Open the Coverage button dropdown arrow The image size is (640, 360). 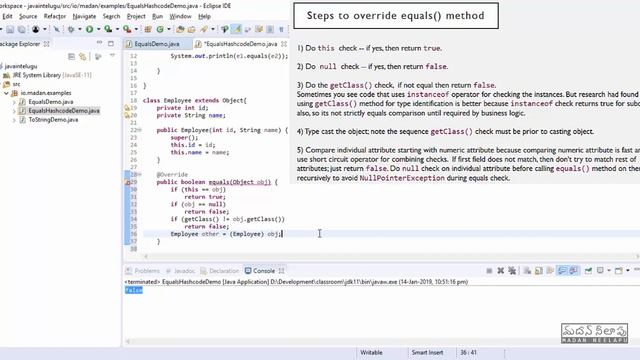(117, 29)
